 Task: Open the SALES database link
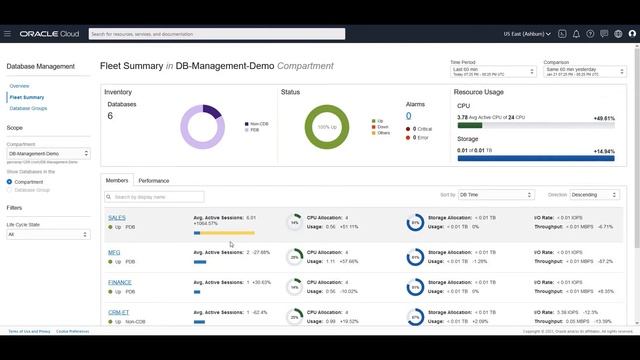coord(117,218)
